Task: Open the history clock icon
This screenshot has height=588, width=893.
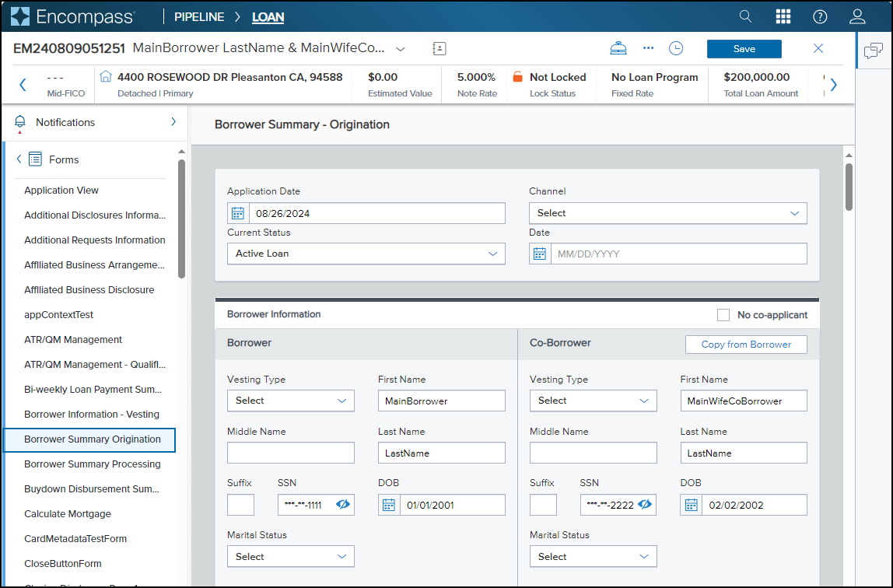Action: point(676,48)
